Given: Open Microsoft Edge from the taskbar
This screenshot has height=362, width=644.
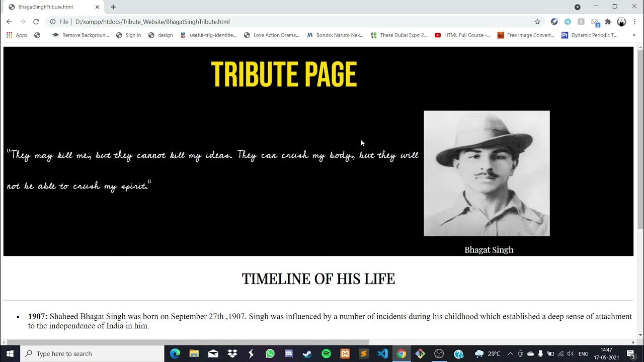Looking at the screenshot, I should tap(175, 353).
